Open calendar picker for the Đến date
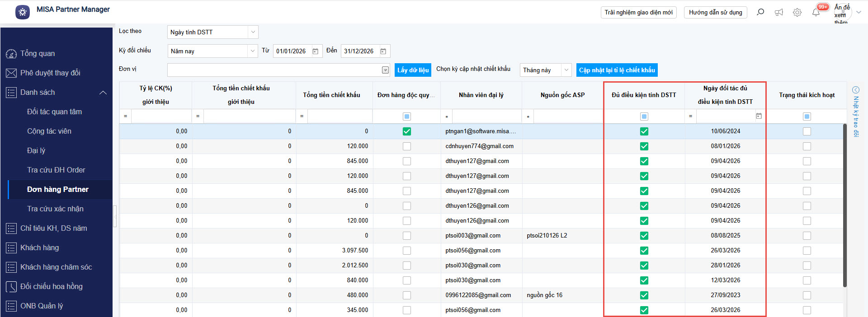Viewport: 868px width, 317px height. (x=383, y=51)
